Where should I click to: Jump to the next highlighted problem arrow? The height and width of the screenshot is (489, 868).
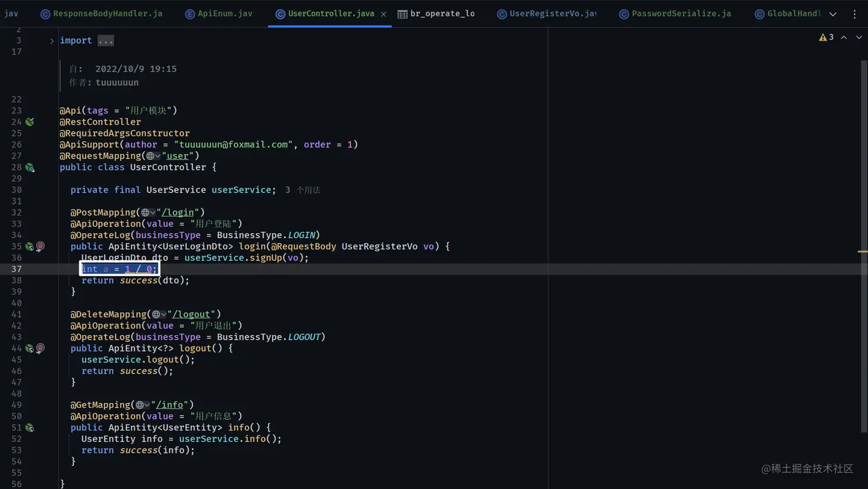click(x=859, y=37)
